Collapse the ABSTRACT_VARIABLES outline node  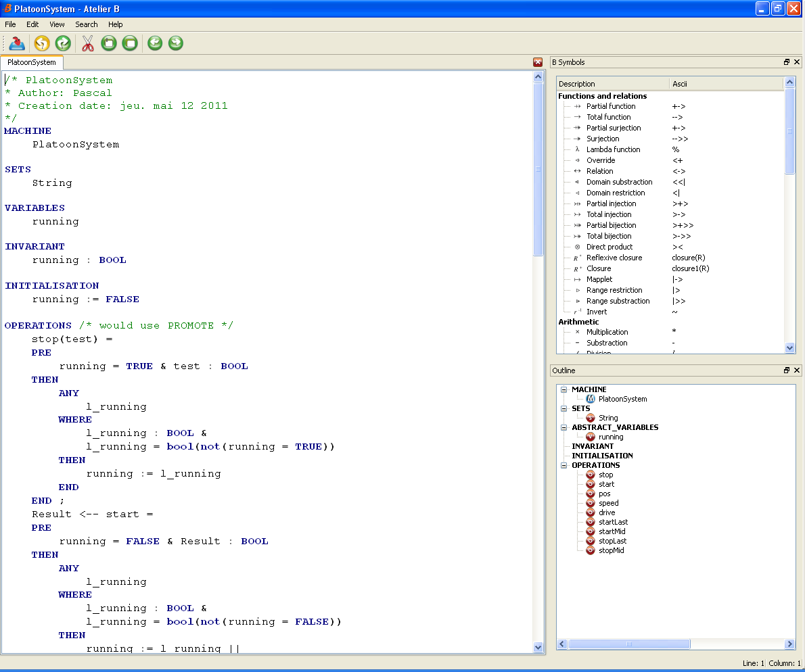click(563, 427)
